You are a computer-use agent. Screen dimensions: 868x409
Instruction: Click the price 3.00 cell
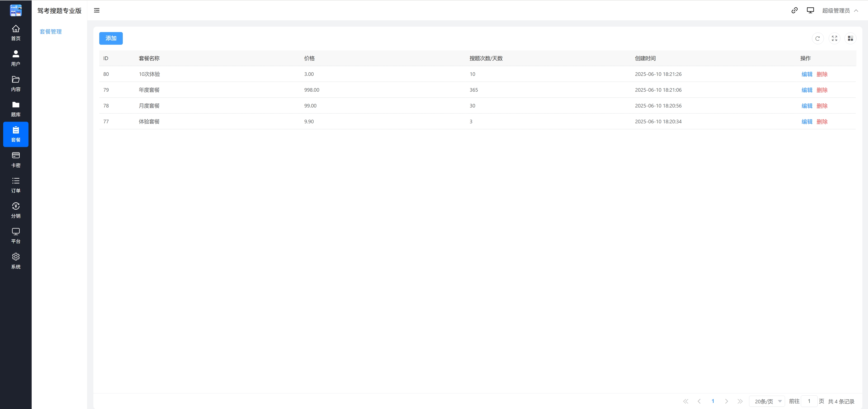coord(309,74)
